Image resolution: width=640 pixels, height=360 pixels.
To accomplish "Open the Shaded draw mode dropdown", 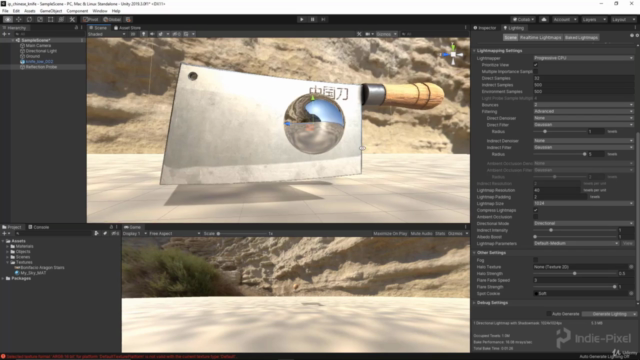I will point(107,34).
